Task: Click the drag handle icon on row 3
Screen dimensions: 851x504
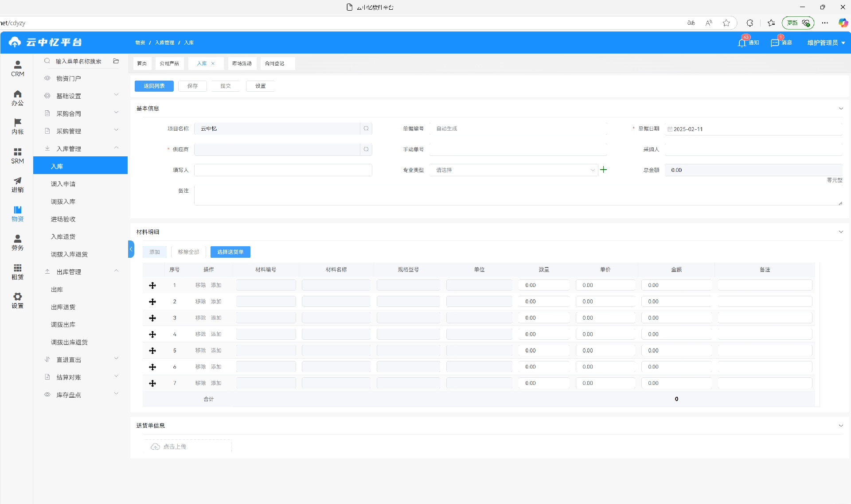Action: [x=152, y=318]
